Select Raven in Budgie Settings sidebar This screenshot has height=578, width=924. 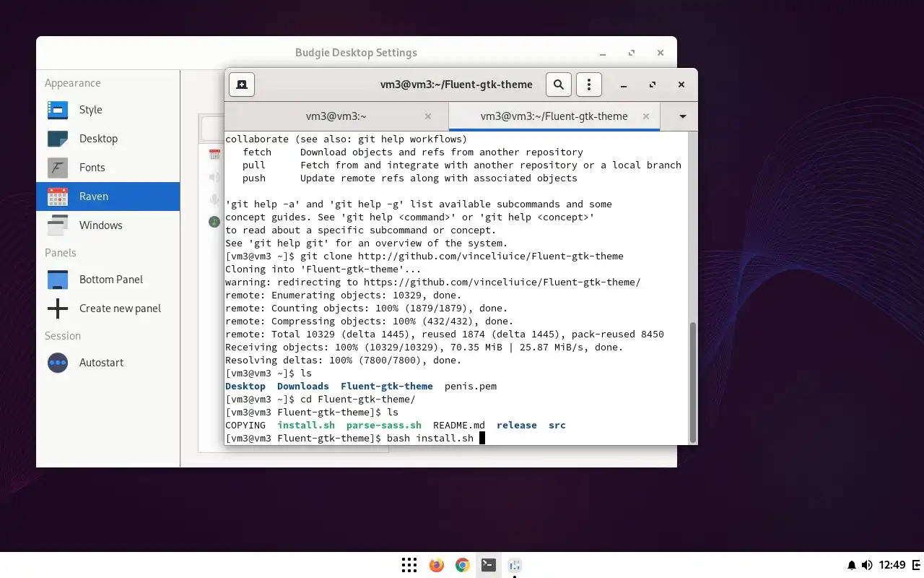coord(108,197)
